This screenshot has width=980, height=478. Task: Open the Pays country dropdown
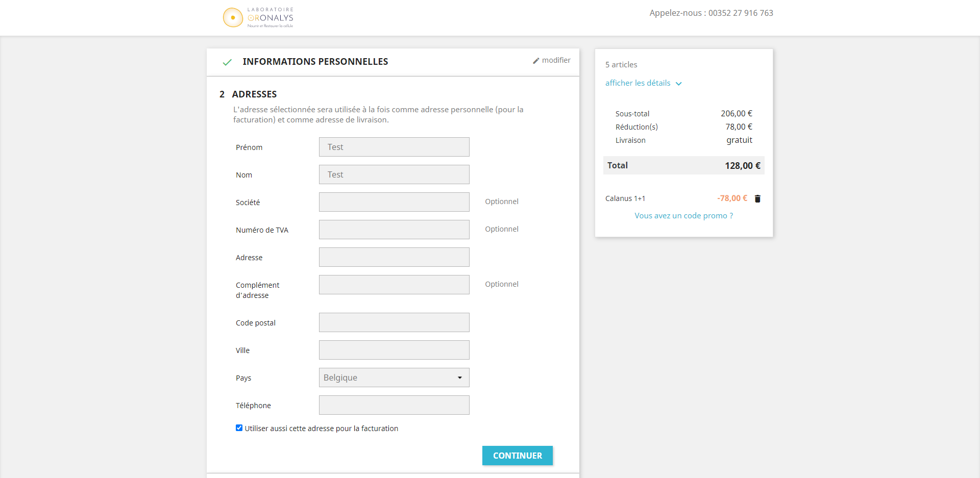394,378
